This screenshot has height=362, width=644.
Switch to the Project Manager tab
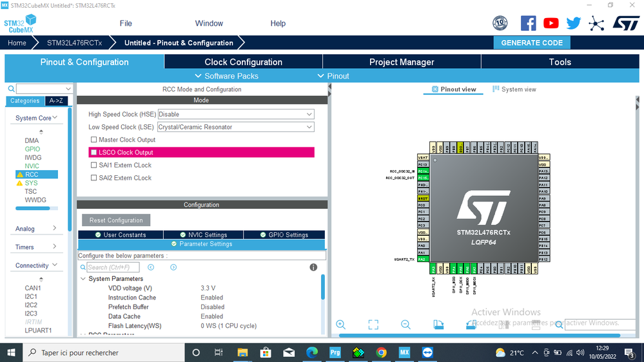[x=402, y=62]
